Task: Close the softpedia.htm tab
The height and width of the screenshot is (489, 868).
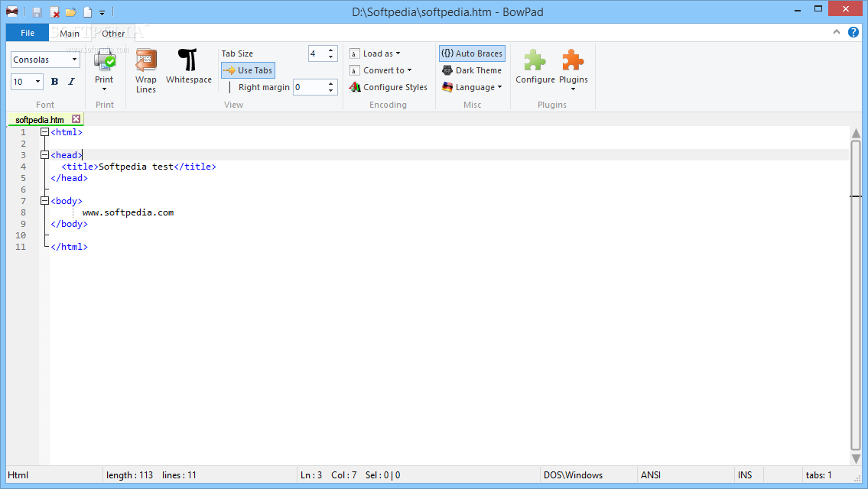Action: click(76, 119)
